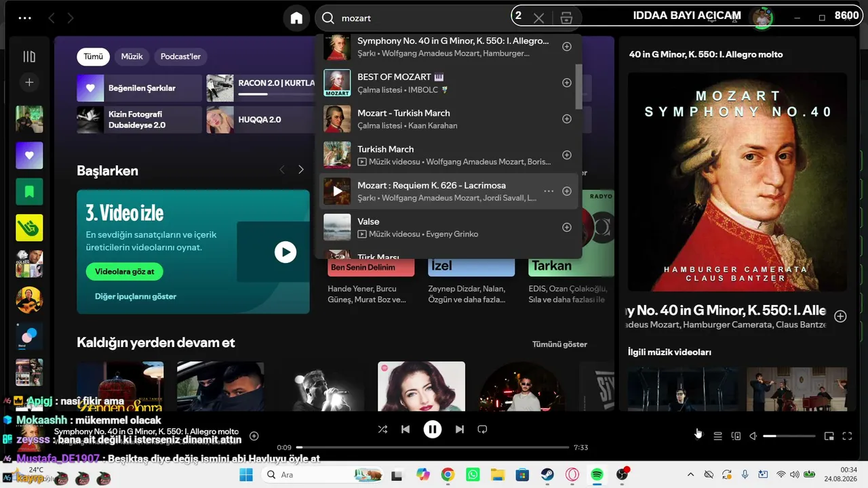This screenshot has height=488, width=868.
Task: Open the green bookmark Your Episodes item
Action: point(29,192)
